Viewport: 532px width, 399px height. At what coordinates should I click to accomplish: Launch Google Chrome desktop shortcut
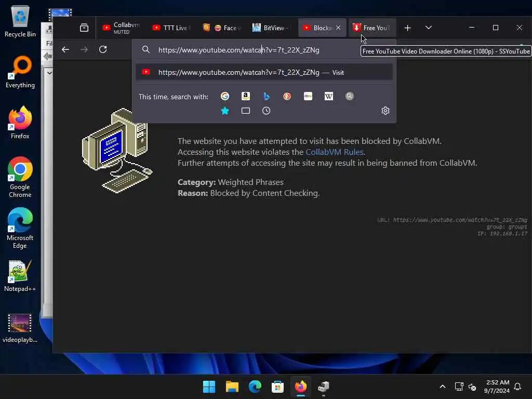pyautogui.click(x=20, y=177)
